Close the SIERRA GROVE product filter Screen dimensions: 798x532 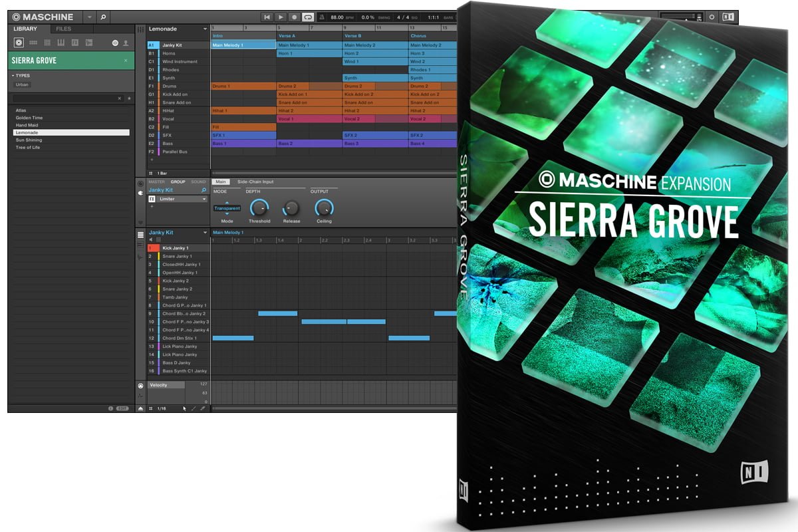click(x=126, y=61)
